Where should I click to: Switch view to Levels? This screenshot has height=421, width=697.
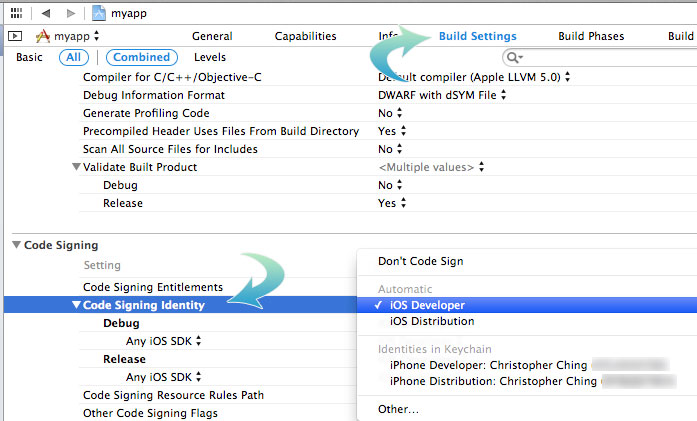pos(209,57)
